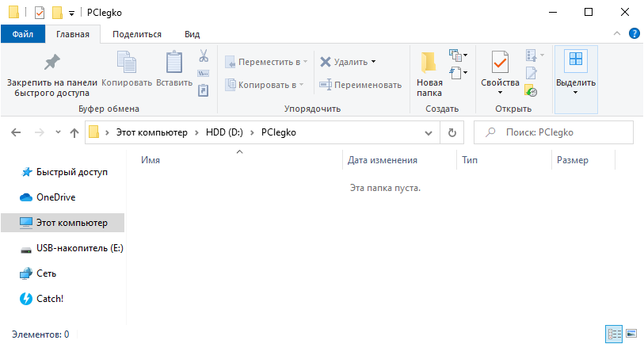Image resolution: width=644 pixels, height=344 pixels.
Task: Click the refresh button beside address bar
Action: 452,132
